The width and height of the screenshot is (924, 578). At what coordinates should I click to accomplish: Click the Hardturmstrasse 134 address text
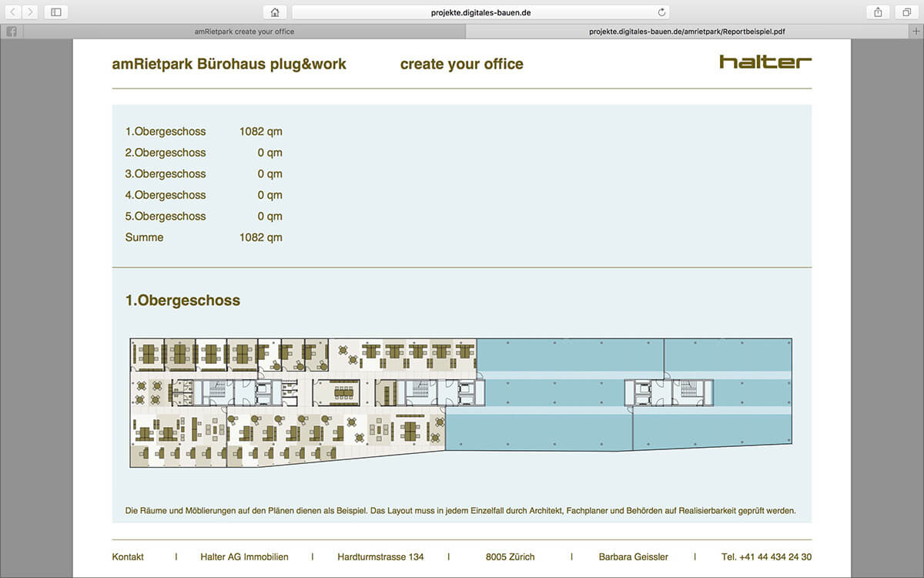click(380, 556)
